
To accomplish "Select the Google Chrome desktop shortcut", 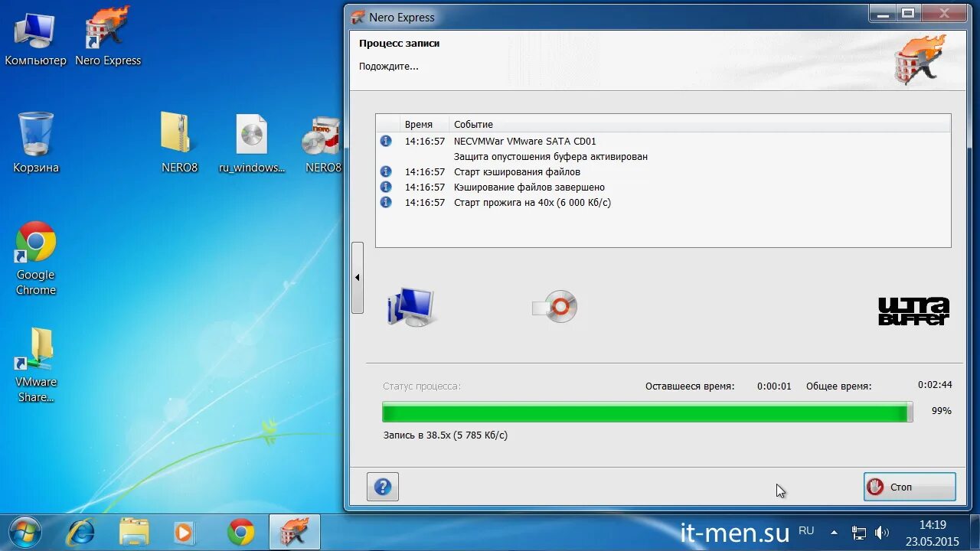I will click(x=35, y=259).
